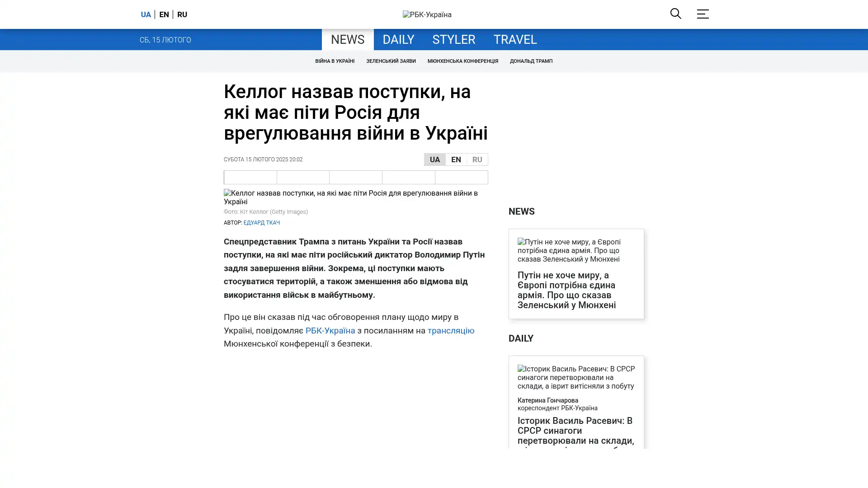The image size is (868, 488).
Task: Follow the трансляцію hyperlink
Action: click(450, 330)
